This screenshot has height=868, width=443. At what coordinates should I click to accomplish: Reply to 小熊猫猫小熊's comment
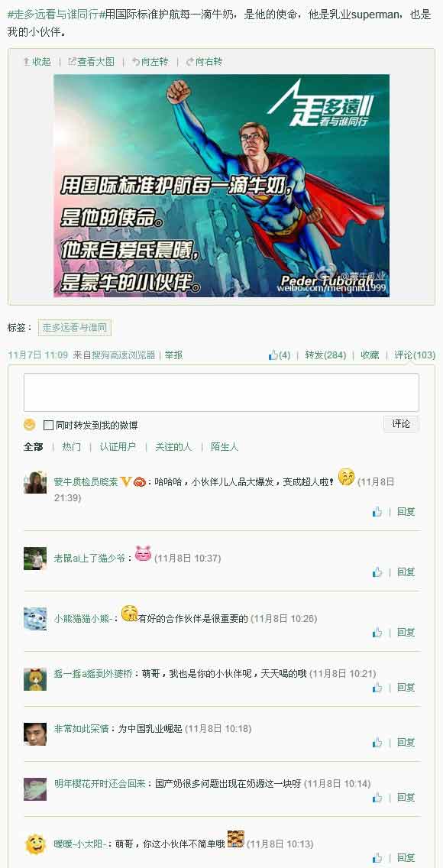(x=406, y=632)
